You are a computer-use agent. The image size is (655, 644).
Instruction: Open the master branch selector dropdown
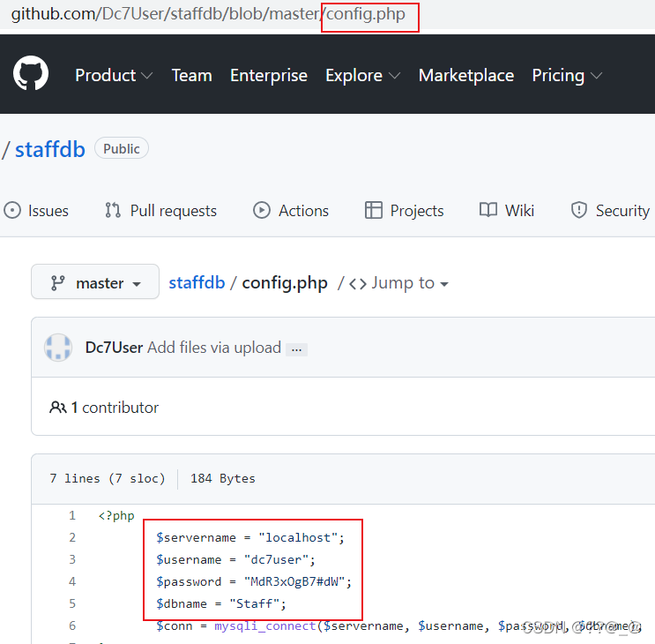pos(95,281)
